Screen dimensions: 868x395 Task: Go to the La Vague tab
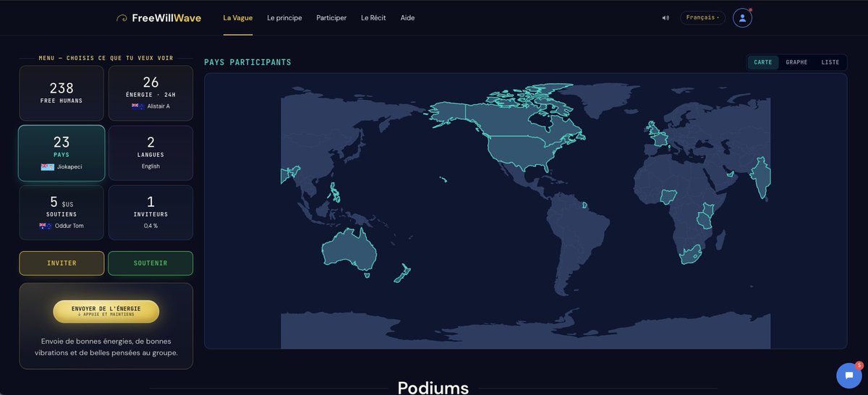tap(237, 17)
